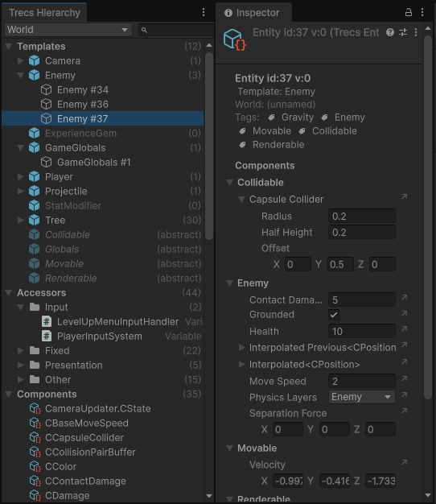The height and width of the screenshot is (504, 436).
Task: Collapse the Movable component group
Action: [x=229, y=448]
